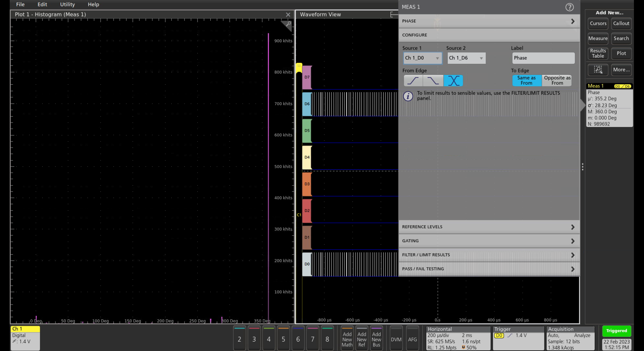
Task: Select the D0 digital channel tag
Action: [307, 264]
